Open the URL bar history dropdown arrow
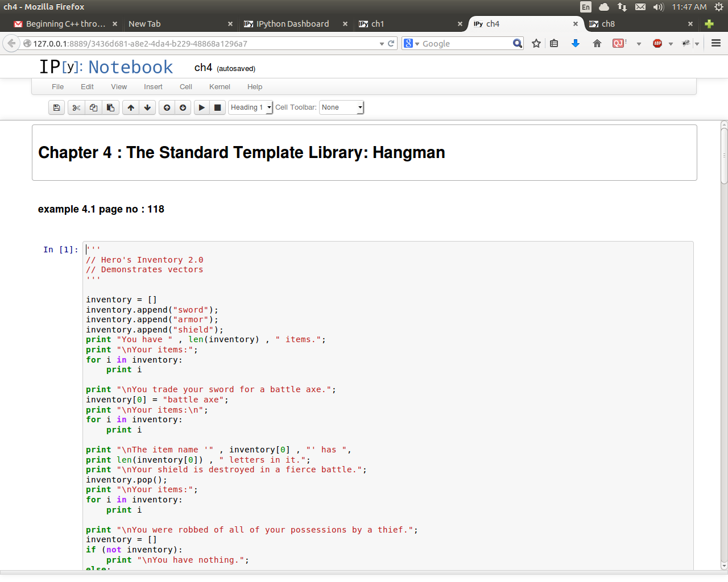This screenshot has width=728, height=582. pyautogui.click(x=382, y=44)
